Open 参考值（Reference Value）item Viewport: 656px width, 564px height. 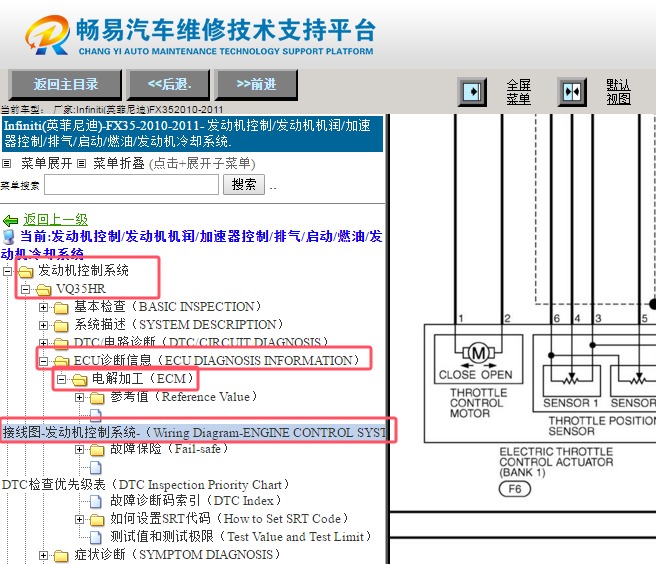point(185,397)
